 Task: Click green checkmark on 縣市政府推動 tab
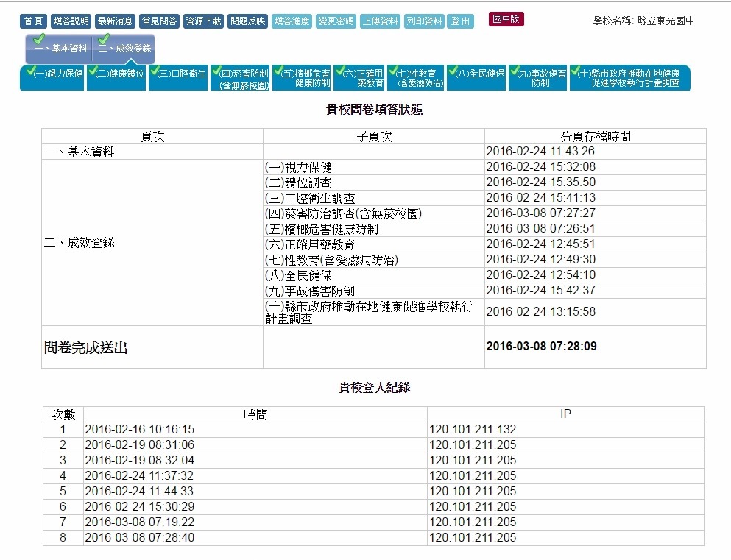point(576,71)
